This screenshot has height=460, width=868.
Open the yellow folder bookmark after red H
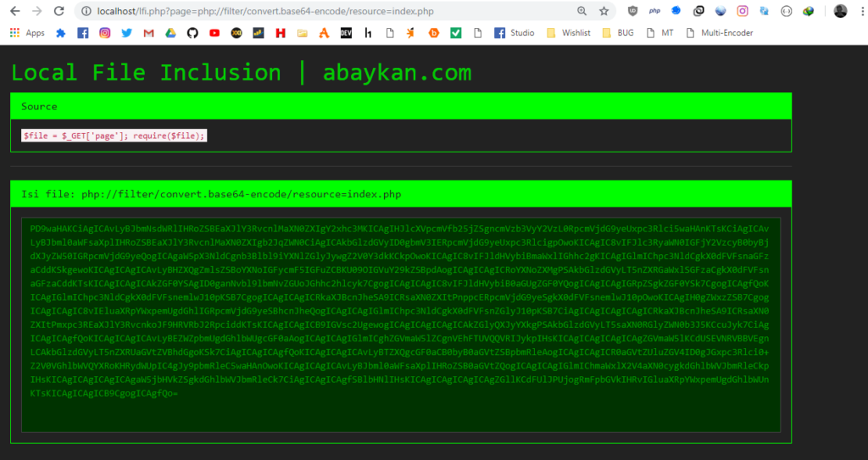coord(303,33)
